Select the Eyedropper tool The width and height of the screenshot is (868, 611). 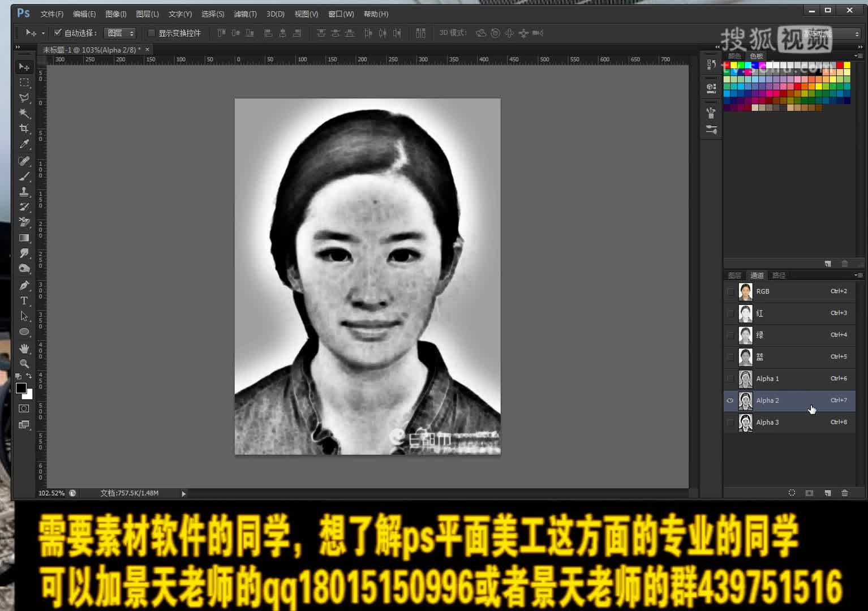24,145
